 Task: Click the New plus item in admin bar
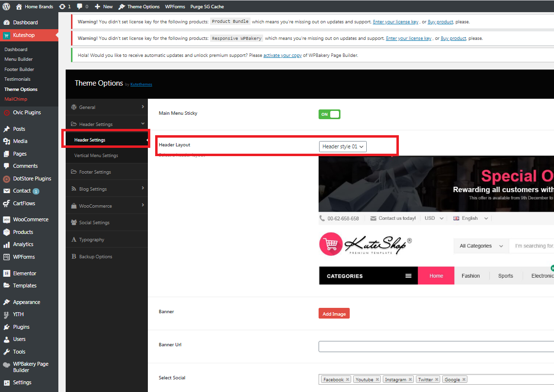[104, 6]
